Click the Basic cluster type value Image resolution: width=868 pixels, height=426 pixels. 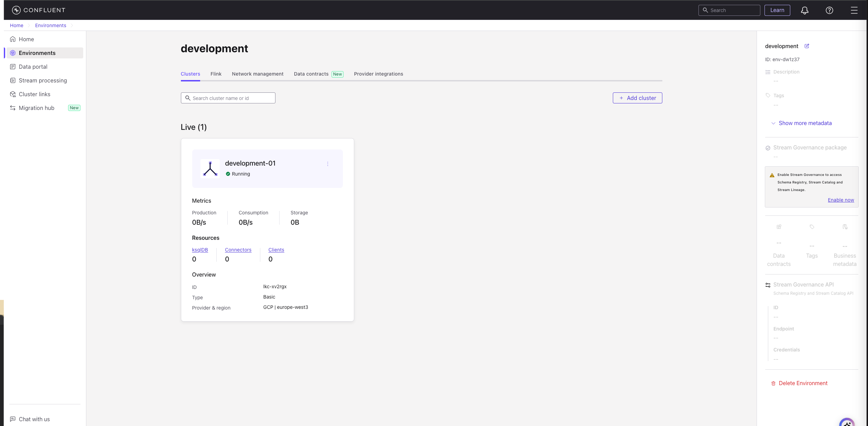coord(269,297)
